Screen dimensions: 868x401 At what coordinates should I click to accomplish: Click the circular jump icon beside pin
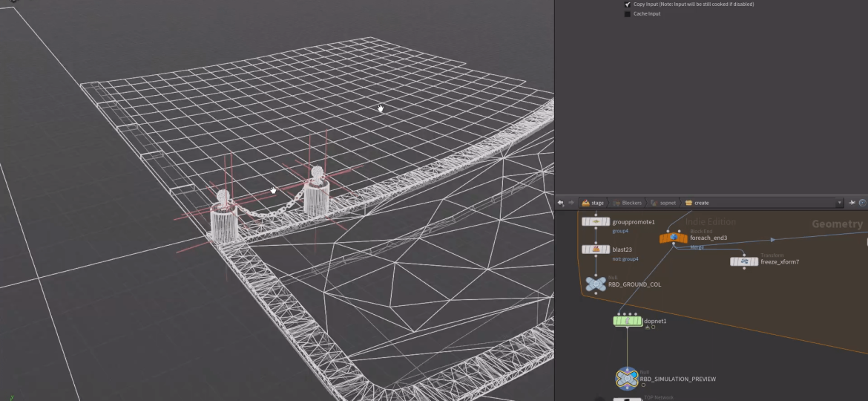(863, 203)
